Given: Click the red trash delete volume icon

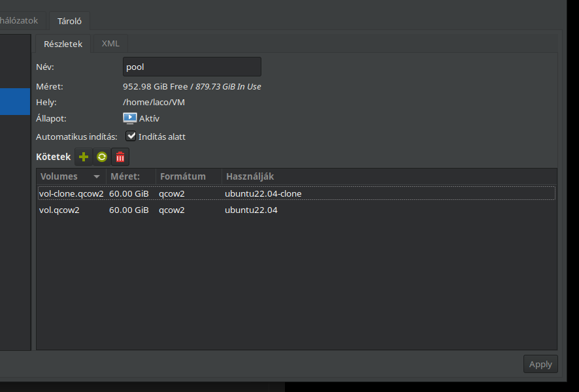Looking at the screenshot, I should 120,157.
